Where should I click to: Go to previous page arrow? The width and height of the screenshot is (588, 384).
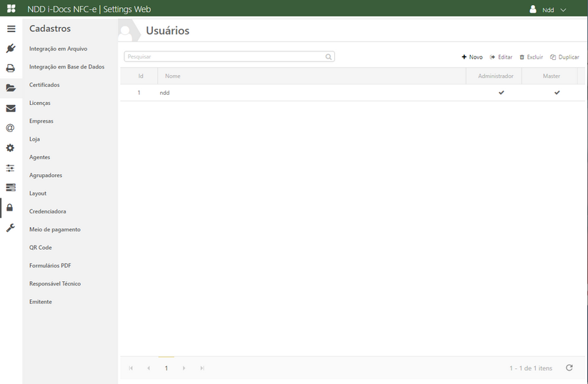(x=149, y=368)
